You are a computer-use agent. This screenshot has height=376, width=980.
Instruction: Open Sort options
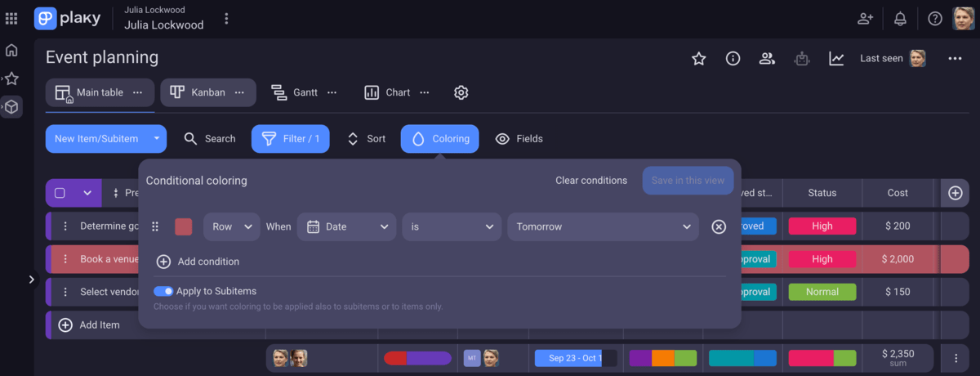point(366,139)
